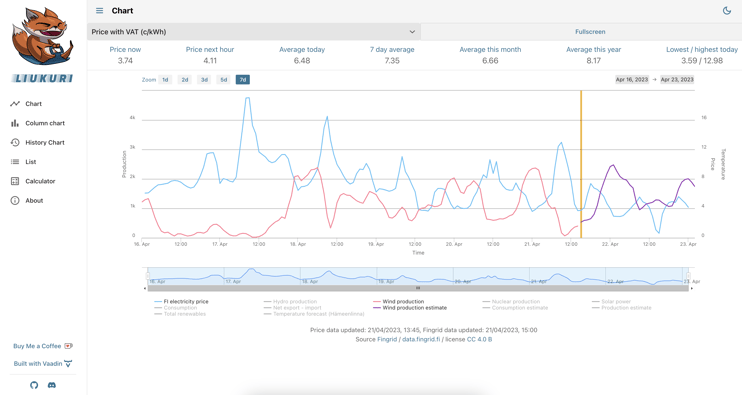Click the navigator left handle
The image size is (742, 395).
(x=148, y=276)
